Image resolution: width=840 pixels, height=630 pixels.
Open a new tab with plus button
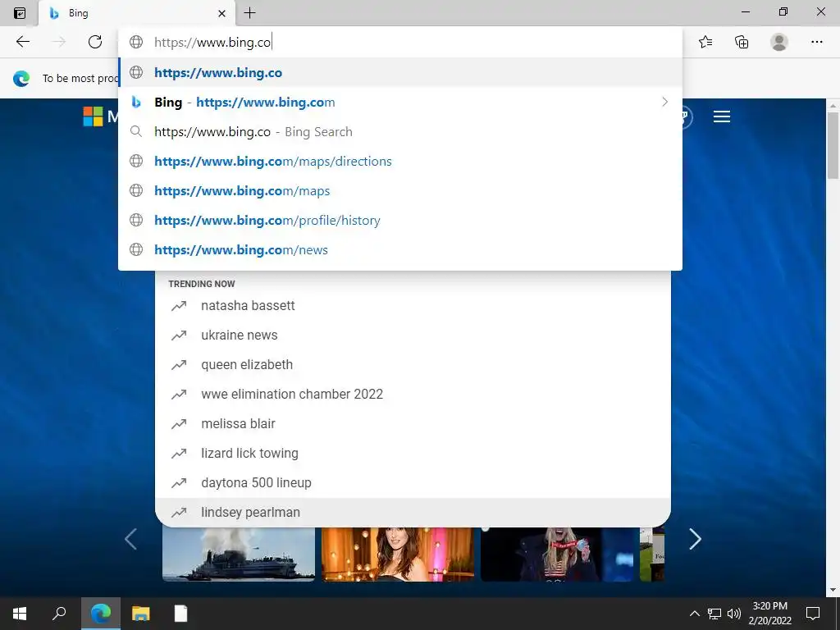249,13
